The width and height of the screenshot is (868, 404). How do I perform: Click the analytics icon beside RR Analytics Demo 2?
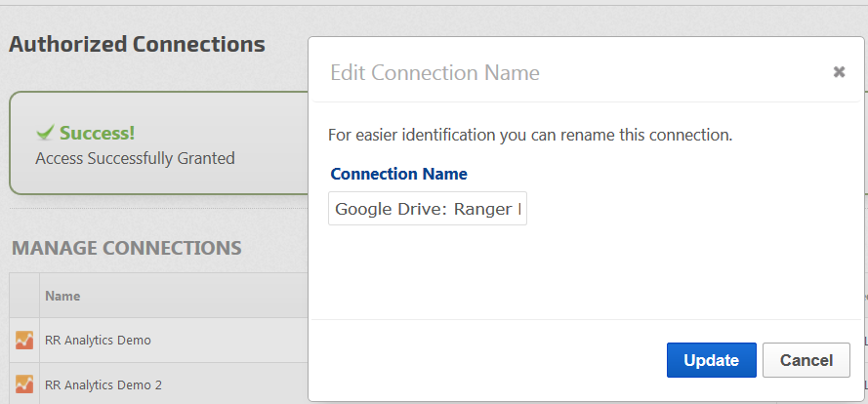click(24, 384)
